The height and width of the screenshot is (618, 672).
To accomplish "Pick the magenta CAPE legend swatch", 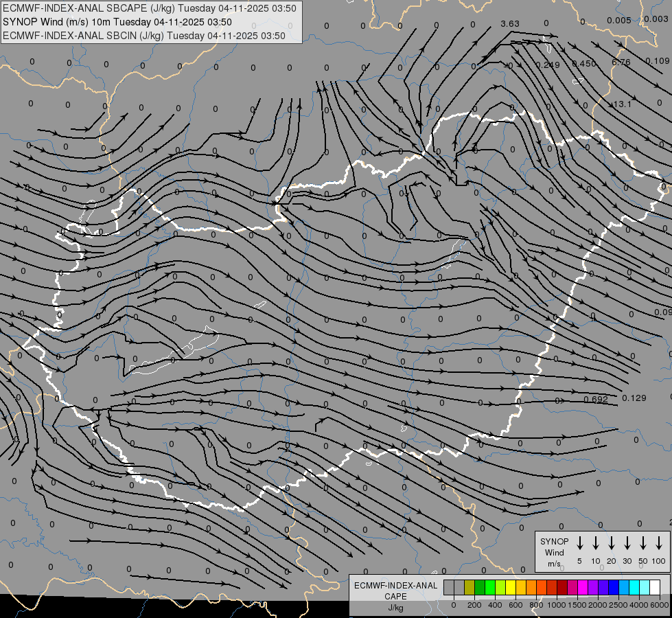I will coord(583,588).
